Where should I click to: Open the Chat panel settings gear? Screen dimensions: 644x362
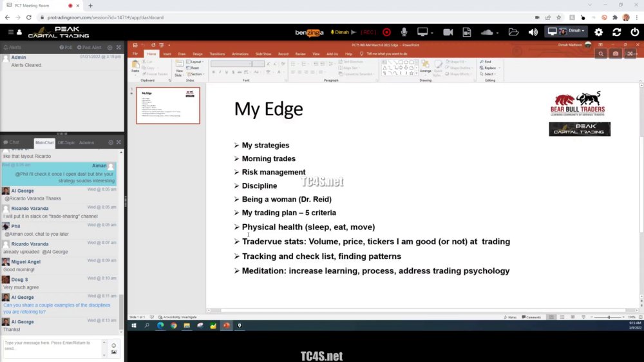(x=111, y=142)
